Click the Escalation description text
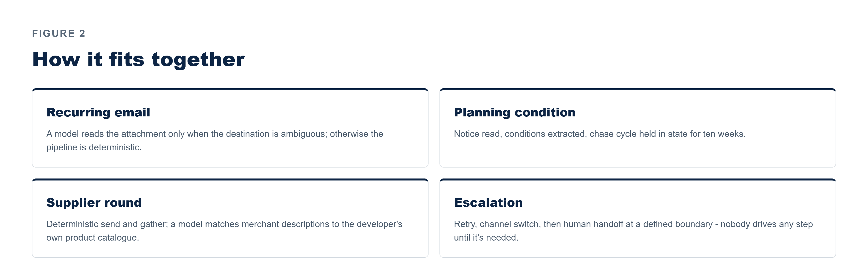The image size is (868, 265). pyautogui.click(x=633, y=231)
